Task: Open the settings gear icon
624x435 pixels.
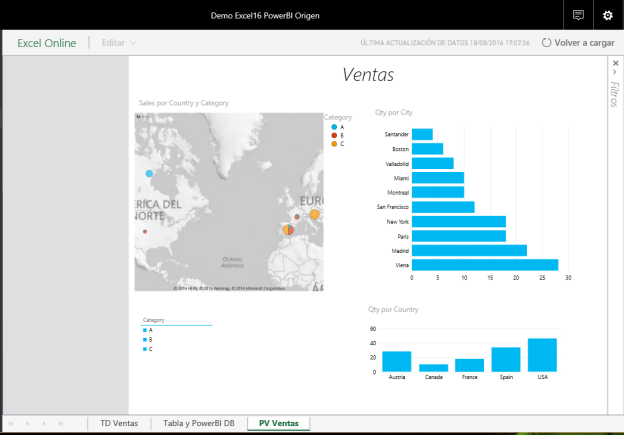Action: pyautogui.click(x=607, y=15)
